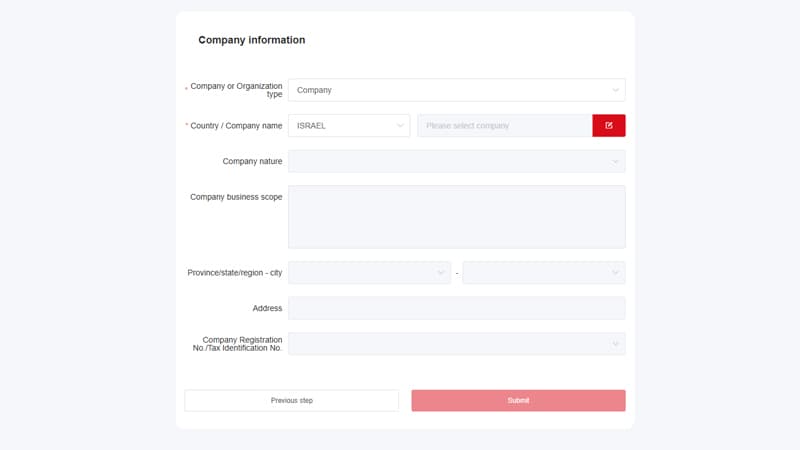Screen dimensions: 800x450
Task: Click chevron arrow in province/state field
Action: pyautogui.click(x=440, y=273)
